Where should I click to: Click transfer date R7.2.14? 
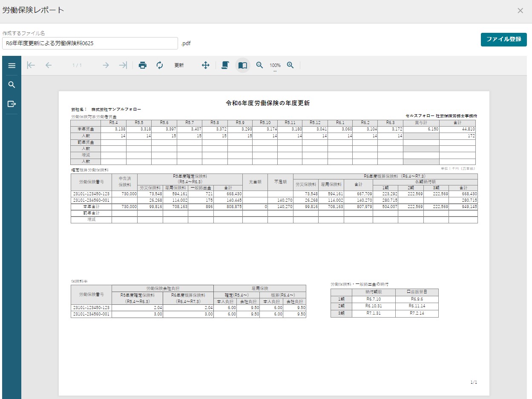pos(417,313)
